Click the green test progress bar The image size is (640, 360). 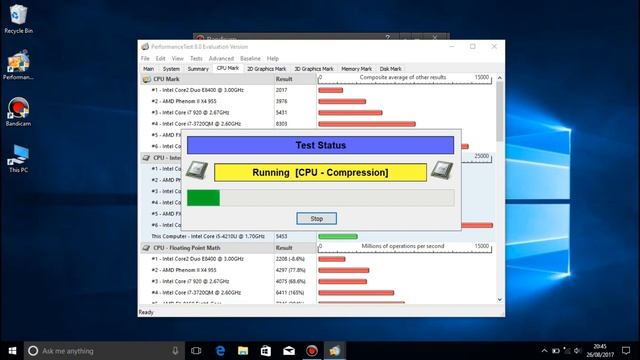point(203,198)
